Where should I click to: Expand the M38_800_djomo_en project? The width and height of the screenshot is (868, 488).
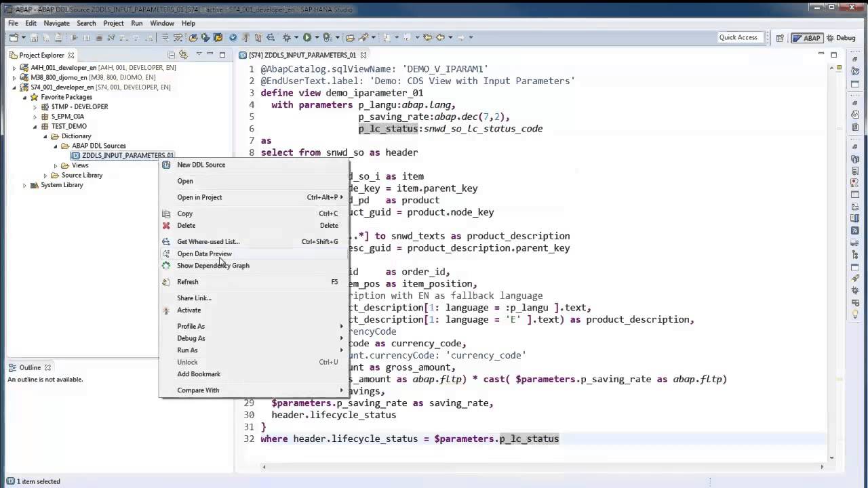point(14,77)
